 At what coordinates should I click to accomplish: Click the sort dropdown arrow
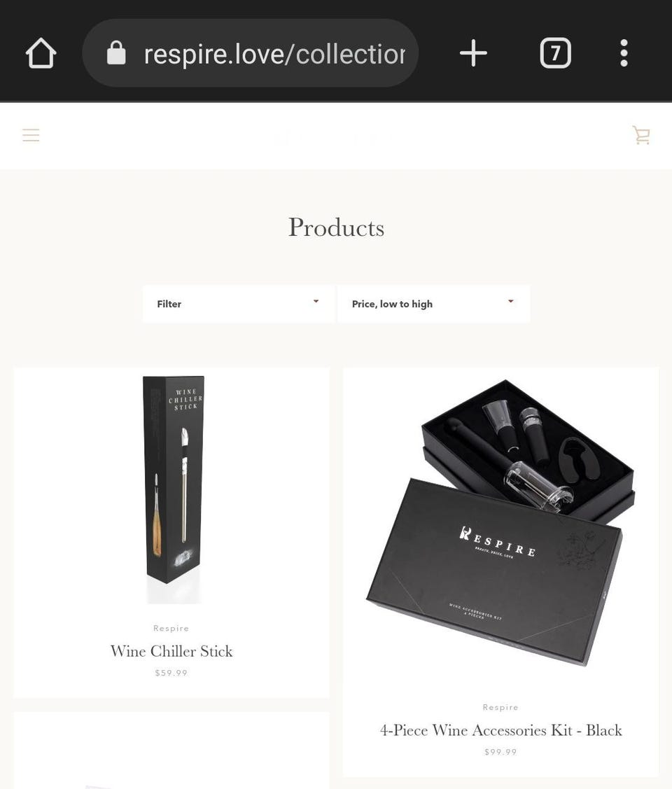pos(510,302)
